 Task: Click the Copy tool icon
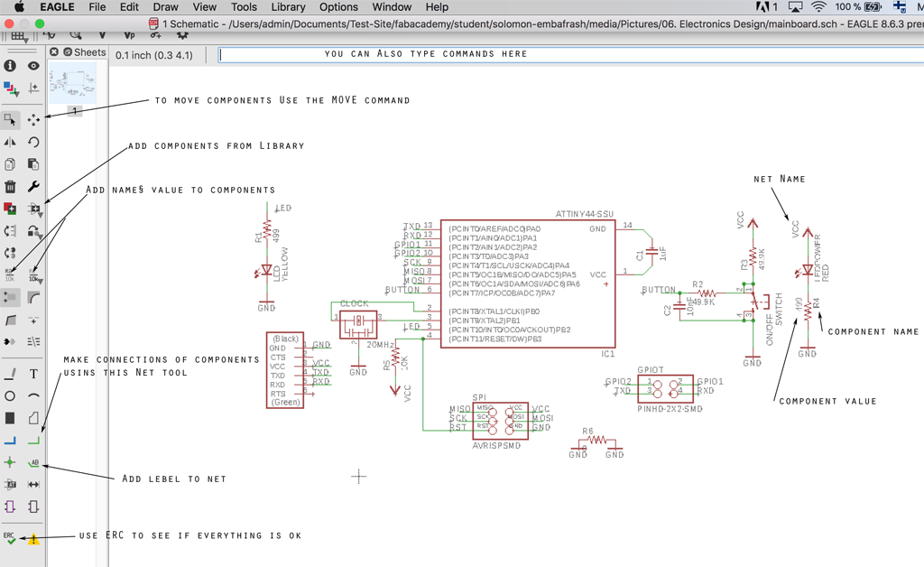click(x=10, y=164)
